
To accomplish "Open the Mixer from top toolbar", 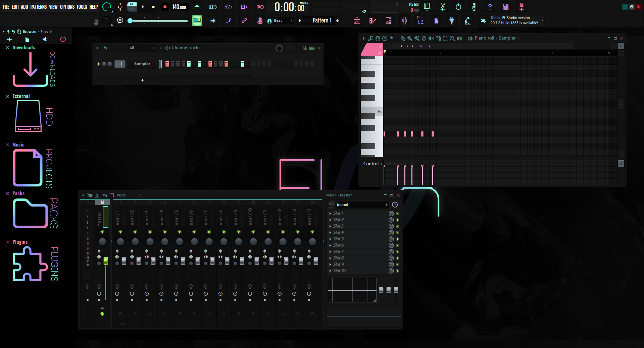I will point(404,21).
